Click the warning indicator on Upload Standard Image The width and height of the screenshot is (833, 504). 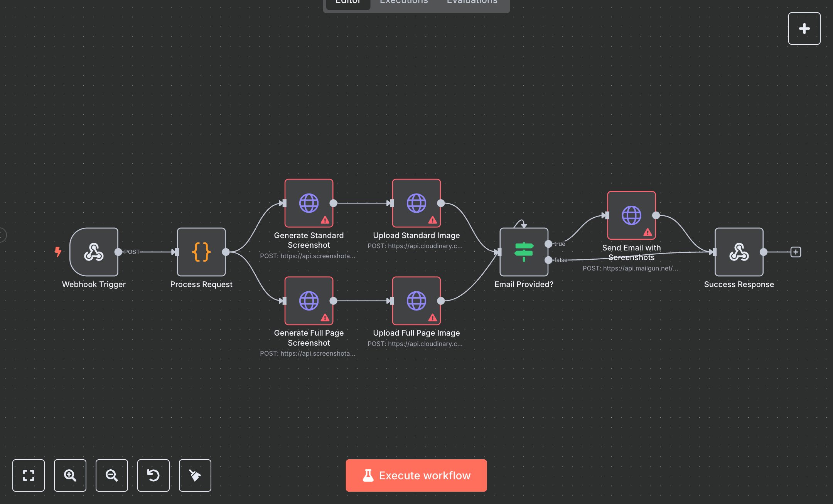432,220
